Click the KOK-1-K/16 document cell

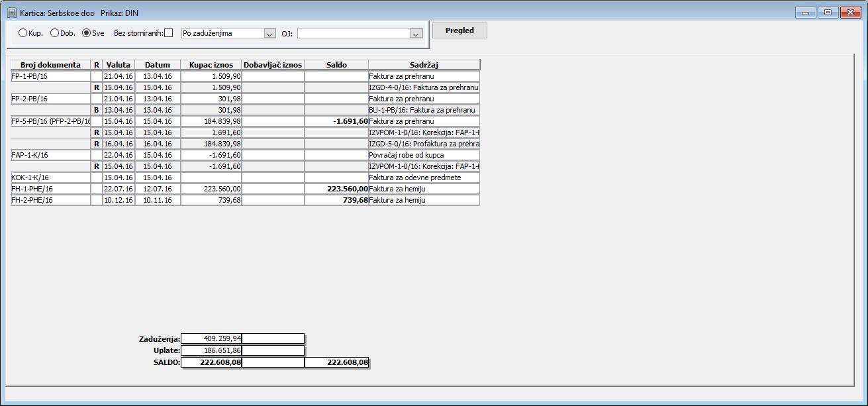[50, 178]
